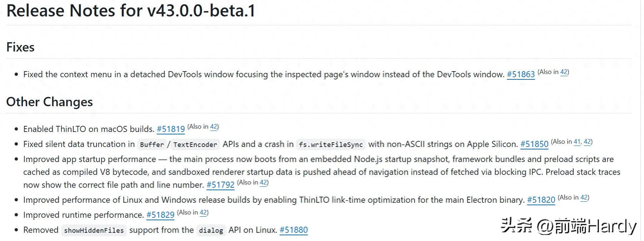This screenshot has width=644, height=241.
Task: Open pull request link #51792
Action: click(221, 185)
